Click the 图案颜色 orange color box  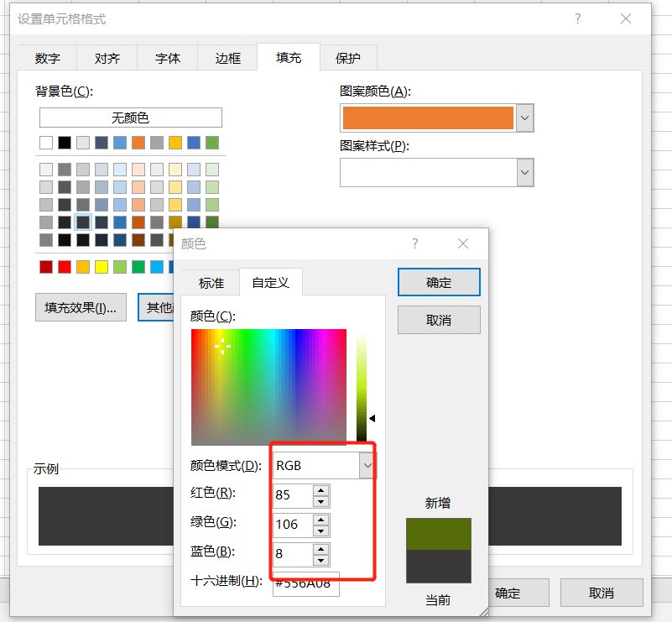[428, 118]
